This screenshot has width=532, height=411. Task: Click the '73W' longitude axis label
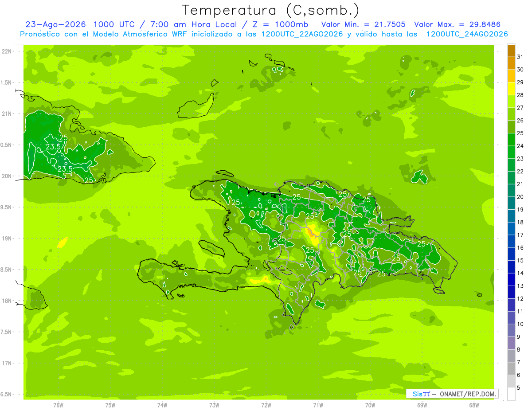point(214,405)
